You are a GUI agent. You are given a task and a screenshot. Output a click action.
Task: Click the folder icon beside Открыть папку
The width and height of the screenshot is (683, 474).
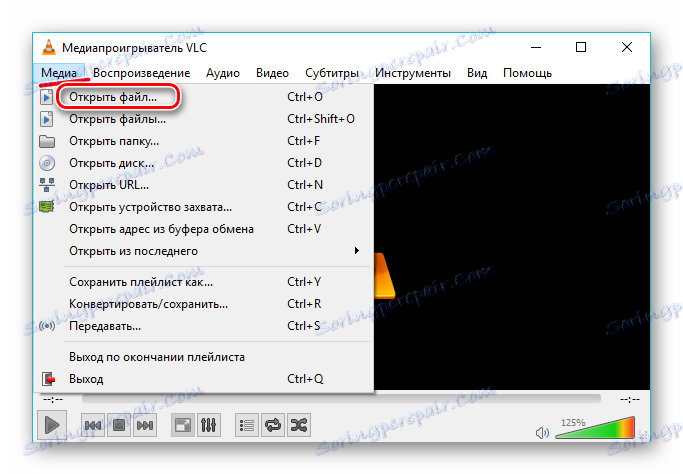click(47, 141)
